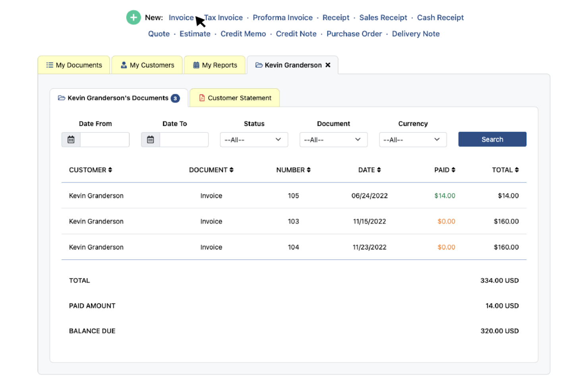This screenshot has width=588, height=392.
Task: Open the Status dropdown
Action: tap(254, 139)
